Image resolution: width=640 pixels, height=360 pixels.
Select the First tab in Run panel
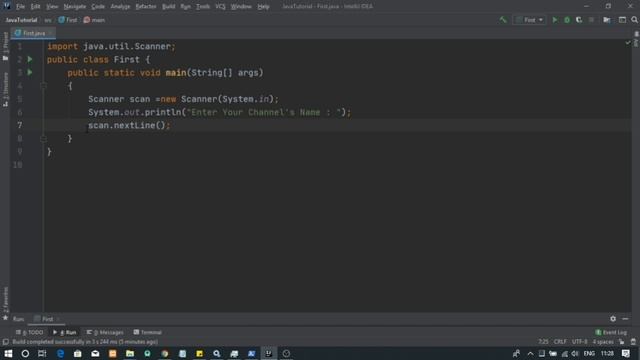pyautogui.click(x=47, y=319)
